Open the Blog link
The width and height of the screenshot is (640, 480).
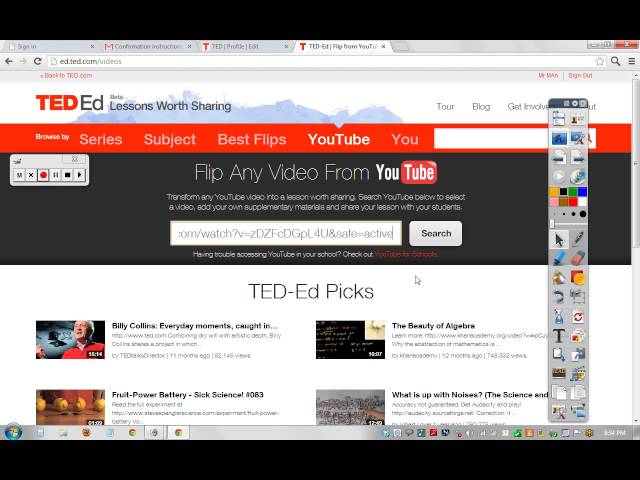pyautogui.click(x=481, y=107)
